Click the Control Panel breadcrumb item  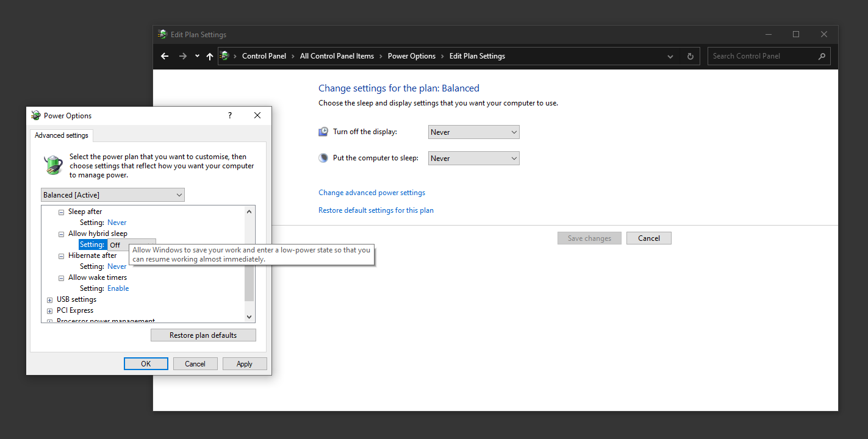coord(264,56)
